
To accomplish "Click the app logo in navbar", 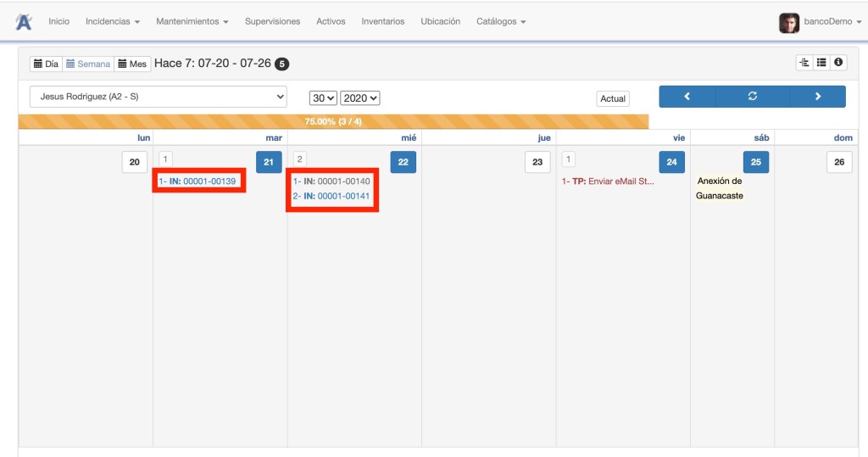I will coord(24,22).
